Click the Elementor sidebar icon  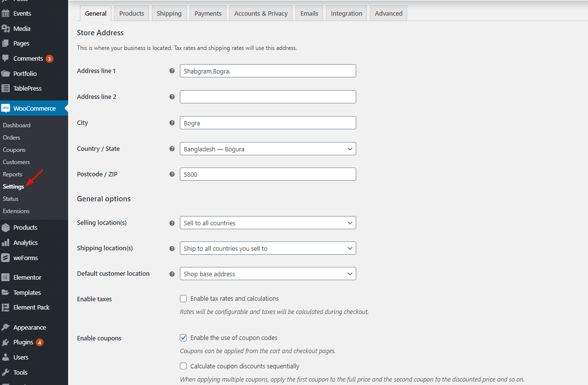tap(6, 277)
